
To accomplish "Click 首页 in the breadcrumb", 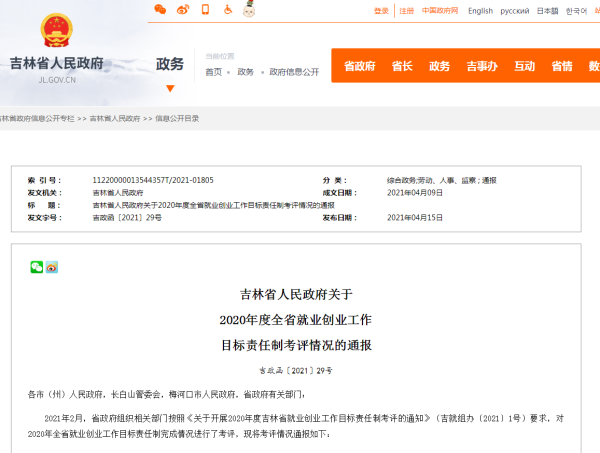I will click(214, 72).
